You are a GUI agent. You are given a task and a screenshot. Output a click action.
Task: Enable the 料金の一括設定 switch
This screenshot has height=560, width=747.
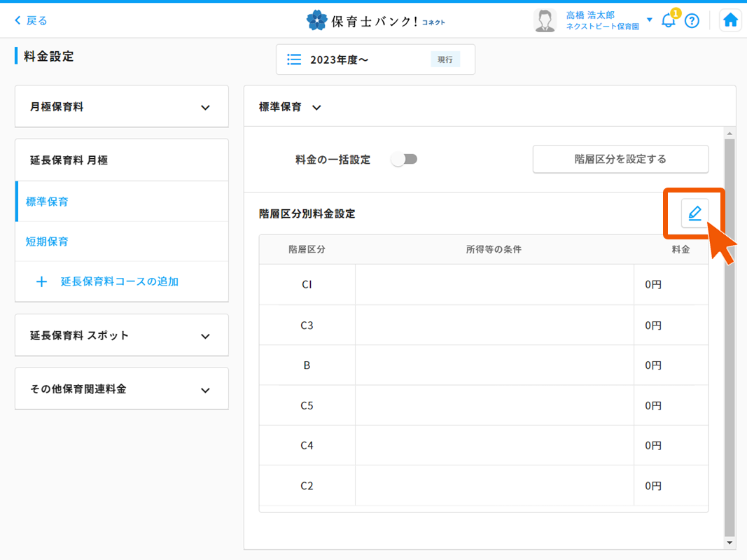pyautogui.click(x=404, y=159)
